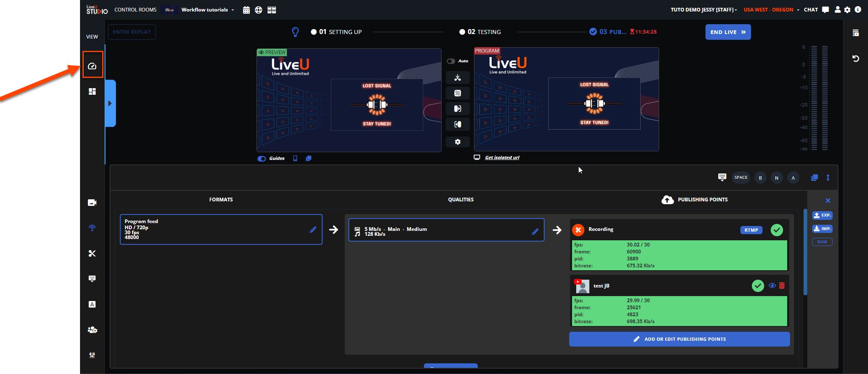Click the info icon in top bar
Screen dimensions: 868x374
click(x=858, y=9)
